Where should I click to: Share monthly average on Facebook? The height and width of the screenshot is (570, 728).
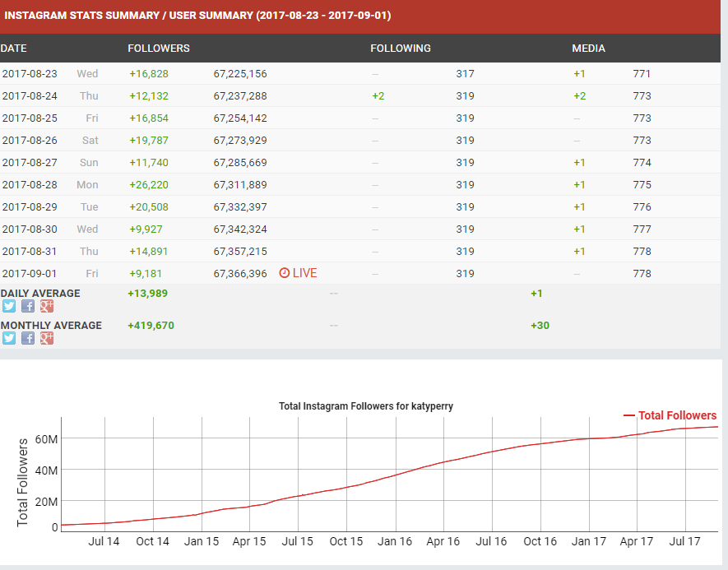point(28,338)
